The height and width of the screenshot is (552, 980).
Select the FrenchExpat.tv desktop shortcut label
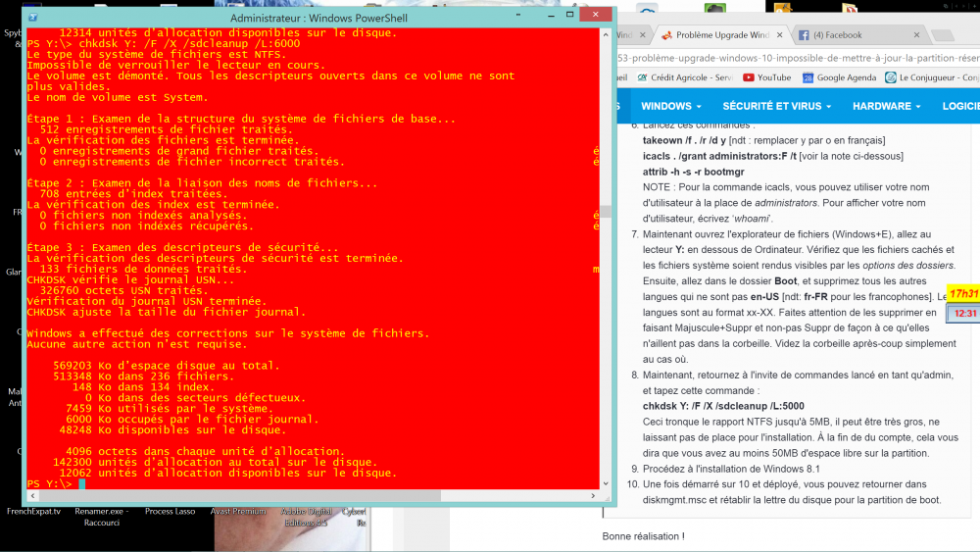click(33, 512)
